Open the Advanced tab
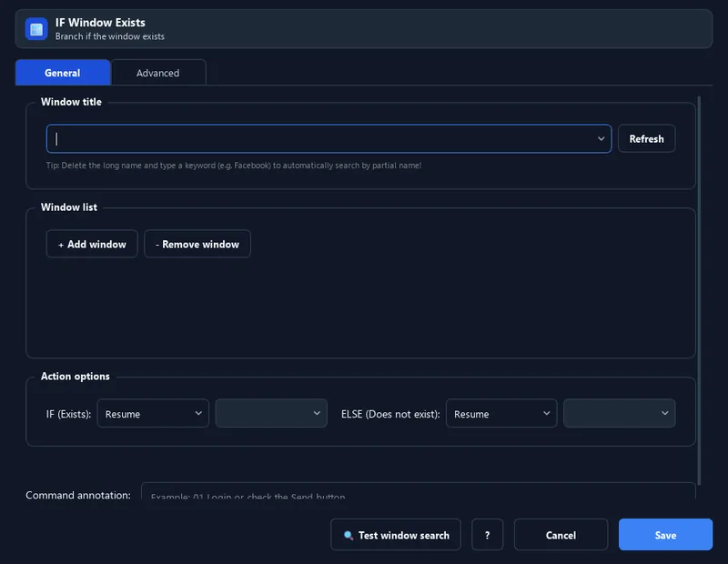The height and width of the screenshot is (564, 728). pos(157,73)
